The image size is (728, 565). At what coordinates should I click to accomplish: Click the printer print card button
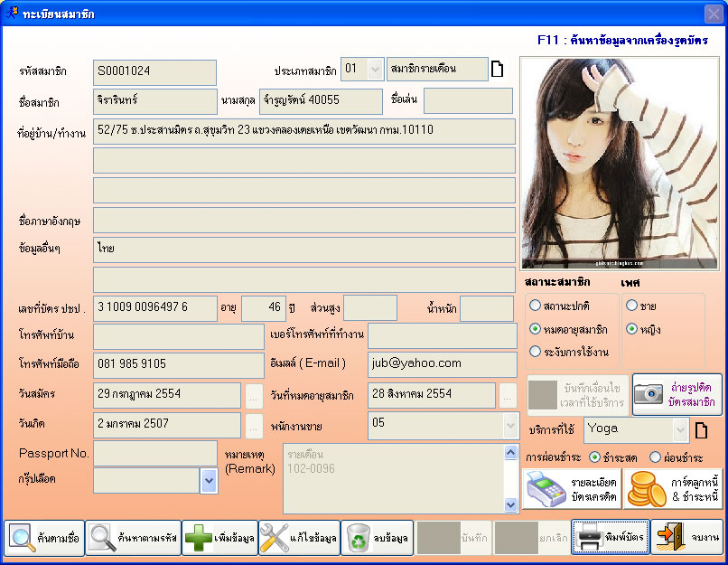tap(610, 538)
